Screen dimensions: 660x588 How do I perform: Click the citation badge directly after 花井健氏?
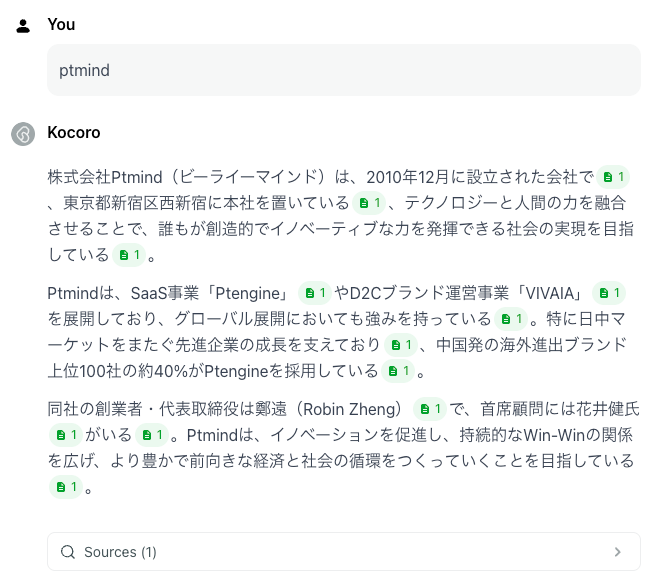65,435
